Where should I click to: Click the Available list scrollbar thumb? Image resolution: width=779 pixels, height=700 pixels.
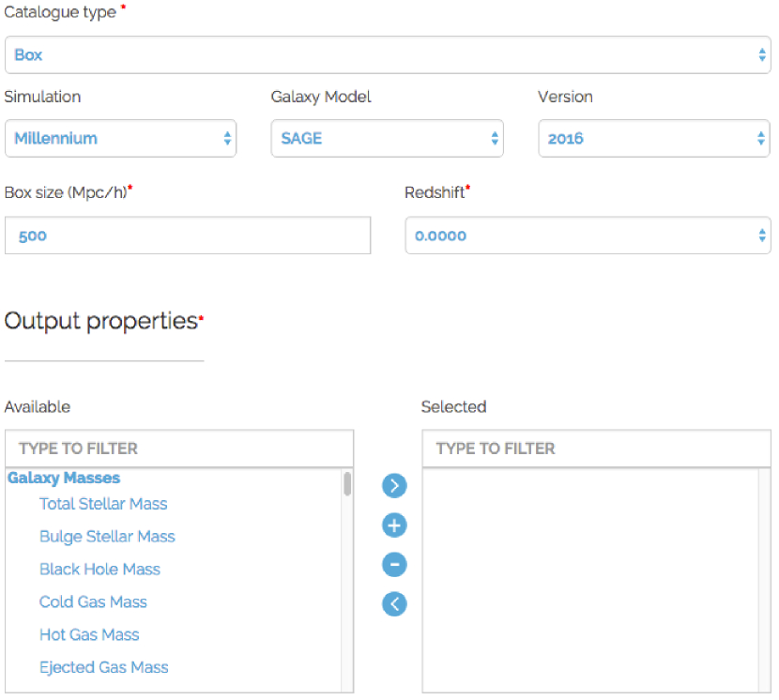coord(347,484)
